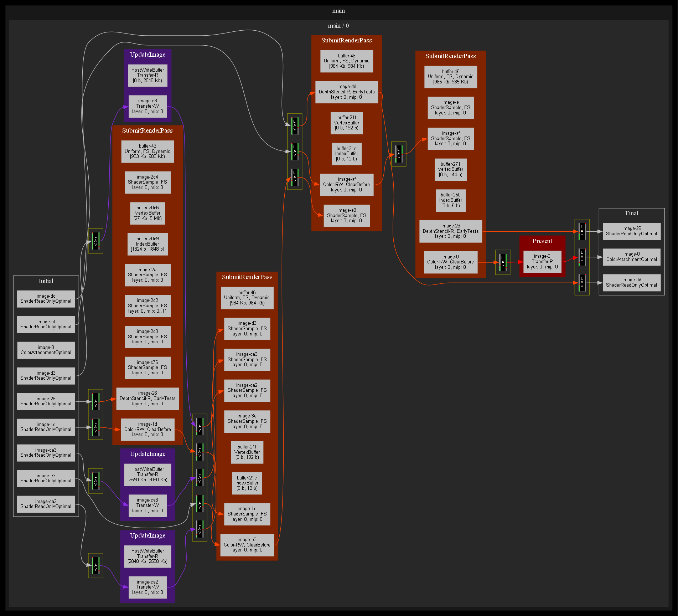Click the Final cluster title
Screen dimensions: 678x616
[x=631, y=213]
